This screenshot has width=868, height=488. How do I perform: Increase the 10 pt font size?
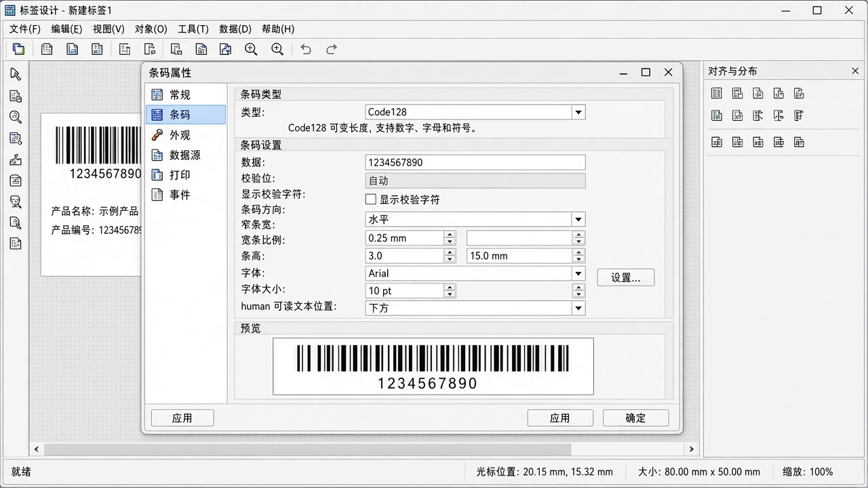450,287
